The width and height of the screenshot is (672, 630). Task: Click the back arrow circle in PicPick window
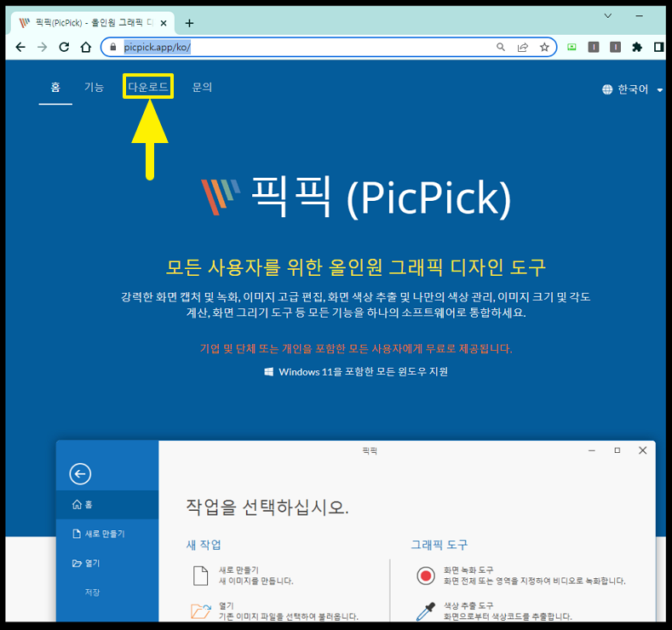[80, 474]
